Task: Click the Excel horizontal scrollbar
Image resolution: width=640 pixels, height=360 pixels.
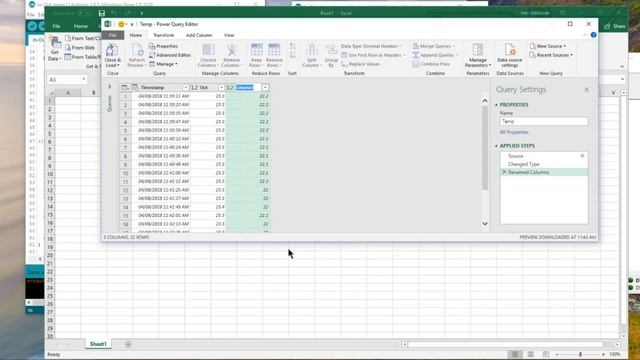Action: [505, 345]
